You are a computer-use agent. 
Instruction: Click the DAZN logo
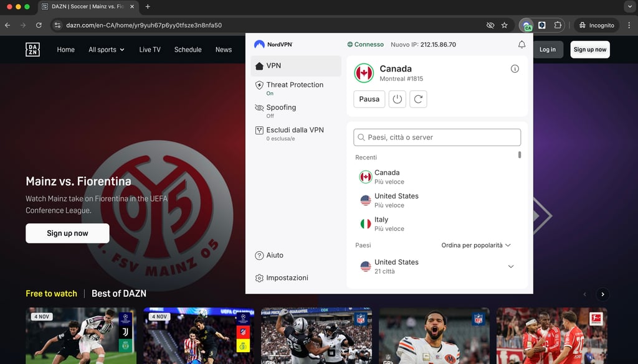click(x=32, y=50)
